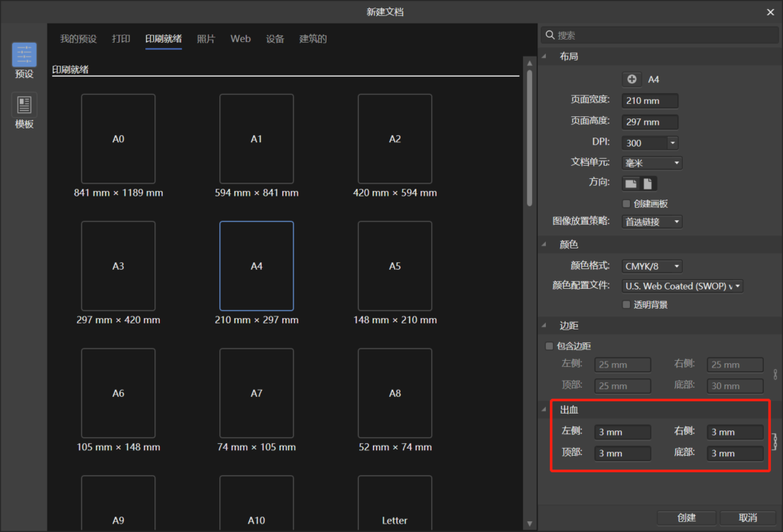
Task: Switch to the 设备 tab
Action: point(275,39)
